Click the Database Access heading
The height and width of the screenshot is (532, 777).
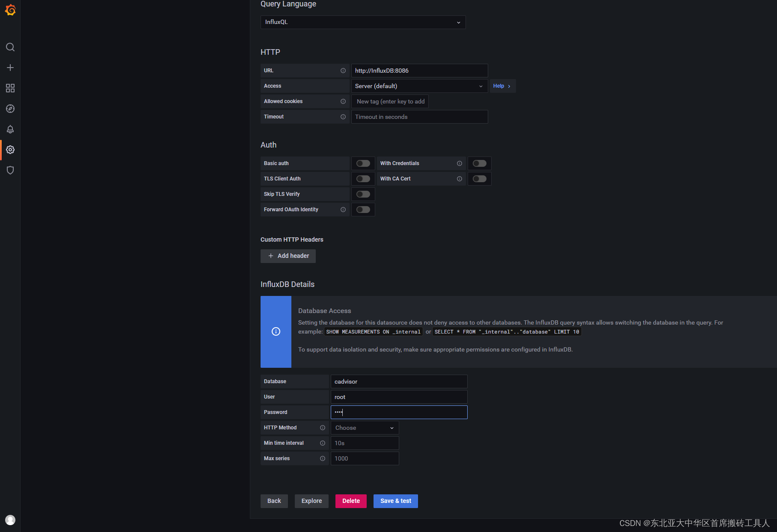point(324,311)
